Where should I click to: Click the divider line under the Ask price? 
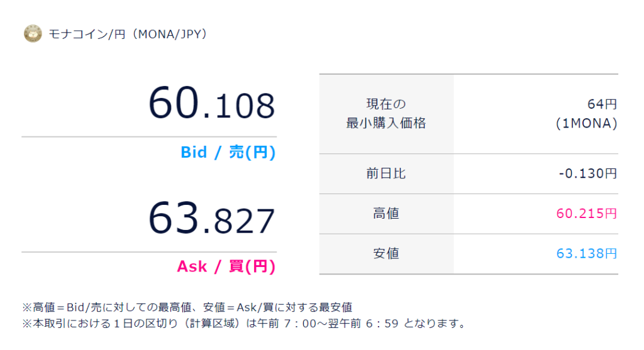coord(149,252)
